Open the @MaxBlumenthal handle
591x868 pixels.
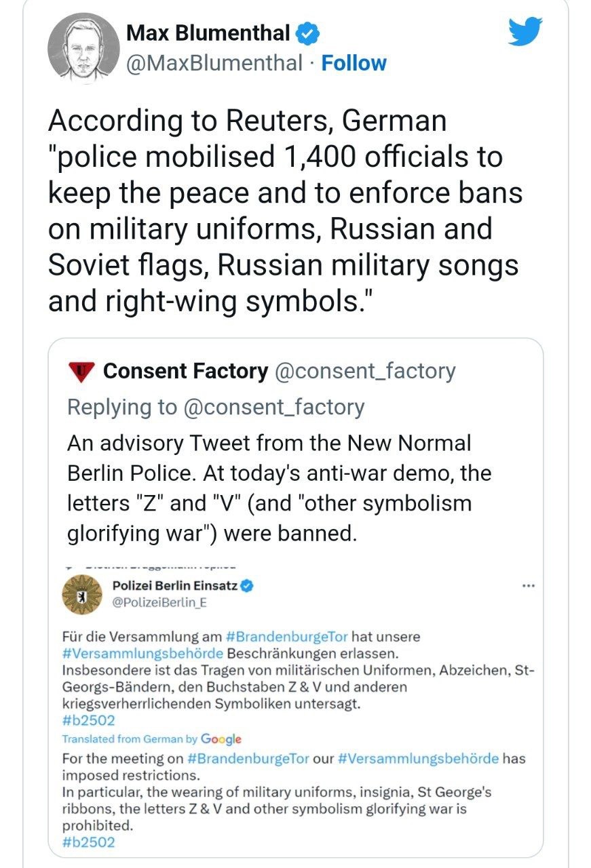click(214, 63)
